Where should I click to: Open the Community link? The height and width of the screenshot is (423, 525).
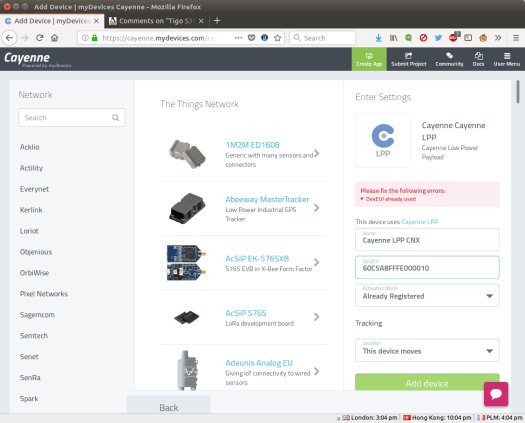(x=449, y=59)
